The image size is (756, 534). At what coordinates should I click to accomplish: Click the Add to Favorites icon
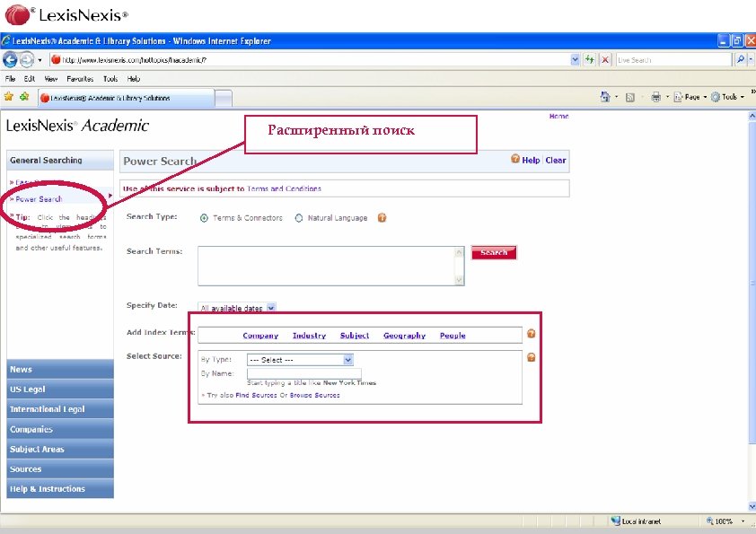tap(24, 97)
